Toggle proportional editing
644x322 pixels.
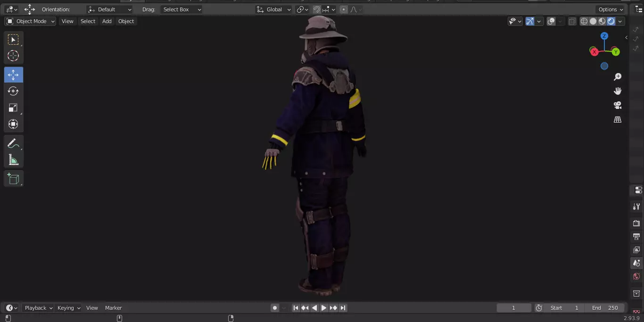(x=344, y=9)
